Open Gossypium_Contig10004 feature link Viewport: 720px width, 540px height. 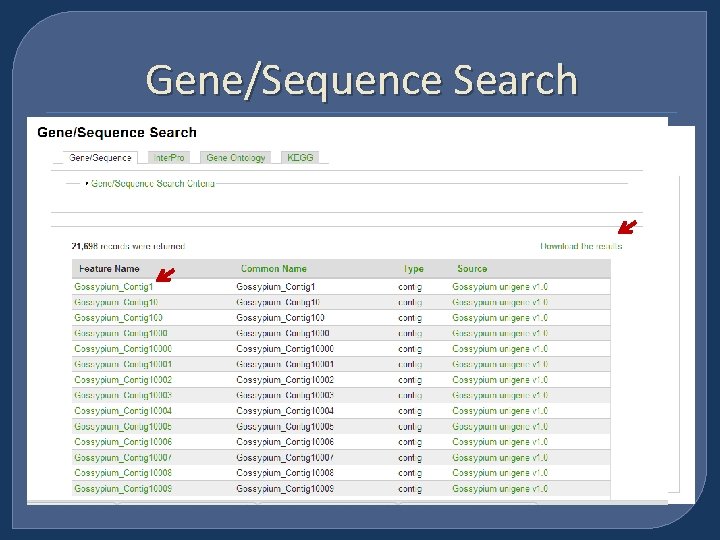123,411
